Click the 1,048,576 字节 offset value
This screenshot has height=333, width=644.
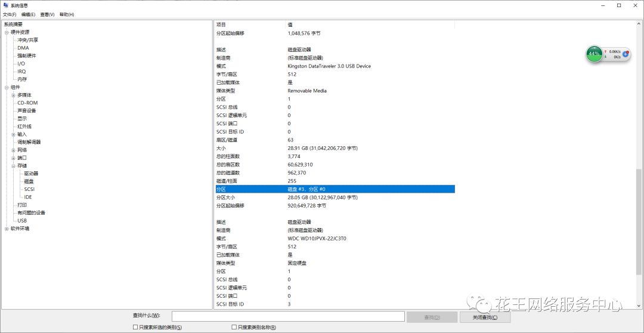click(304, 33)
